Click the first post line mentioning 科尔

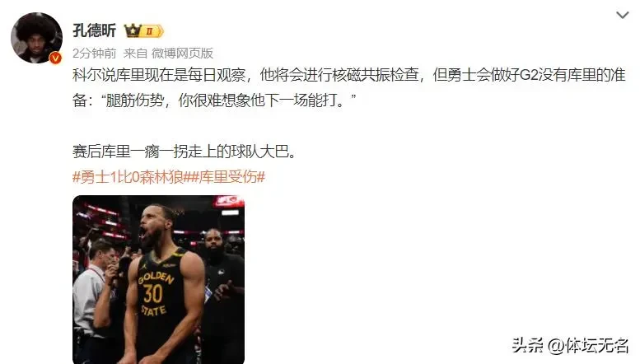point(349,75)
